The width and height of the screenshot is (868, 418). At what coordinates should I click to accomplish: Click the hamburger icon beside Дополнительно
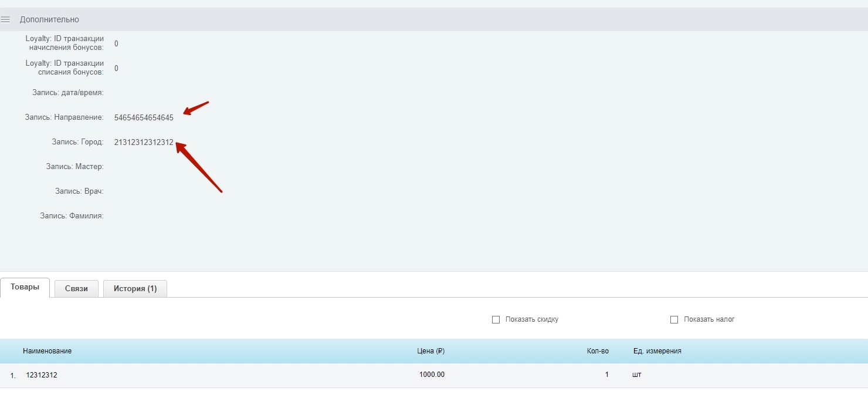[5, 19]
